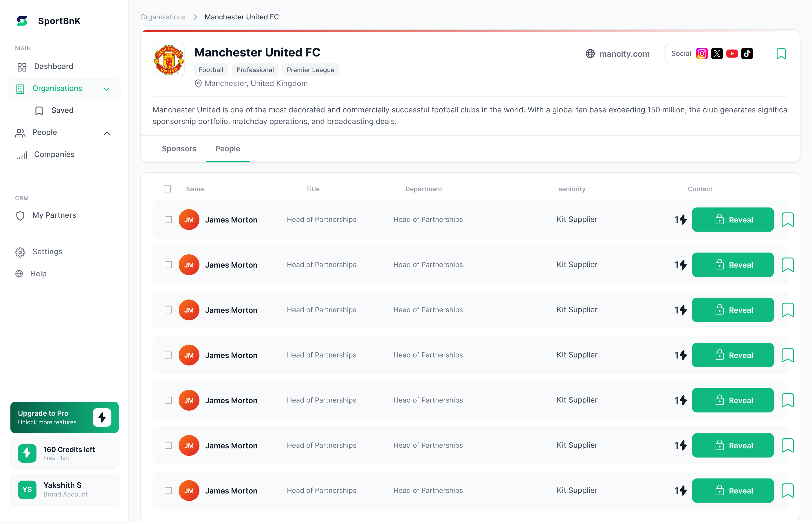Click the seniority column header

click(x=572, y=189)
